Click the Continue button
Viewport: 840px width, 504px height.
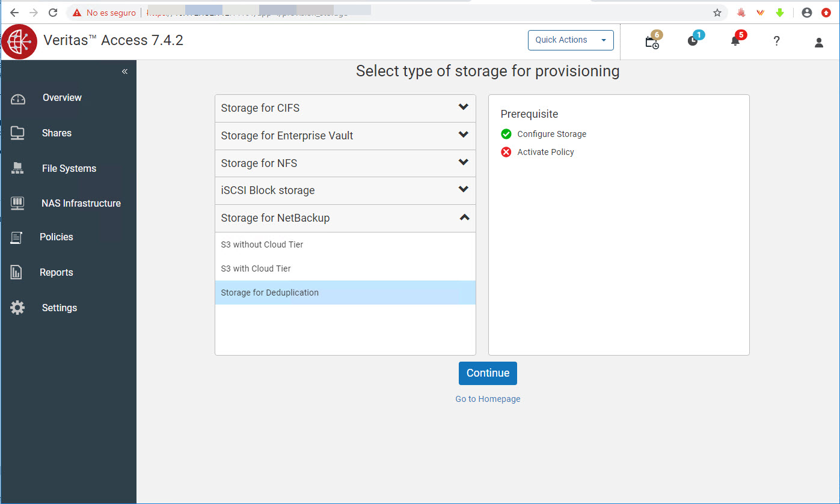point(488,373)
